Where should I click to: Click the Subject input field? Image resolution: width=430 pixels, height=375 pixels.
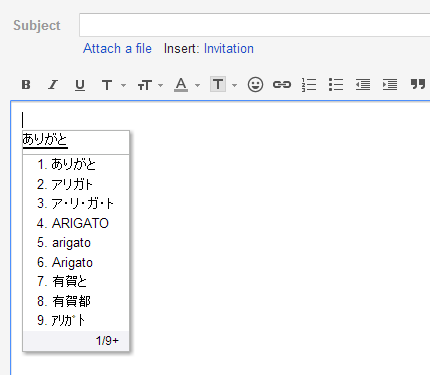[255, 25]
